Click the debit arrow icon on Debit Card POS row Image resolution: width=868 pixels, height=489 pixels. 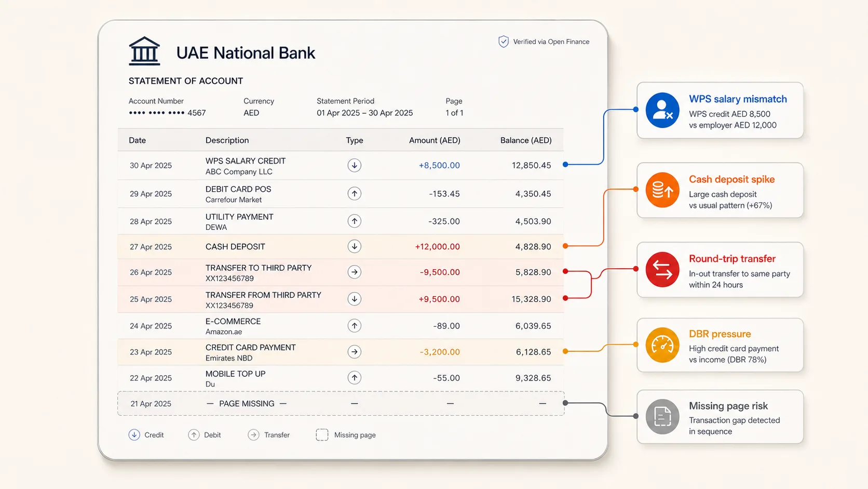tap(355, 193)
